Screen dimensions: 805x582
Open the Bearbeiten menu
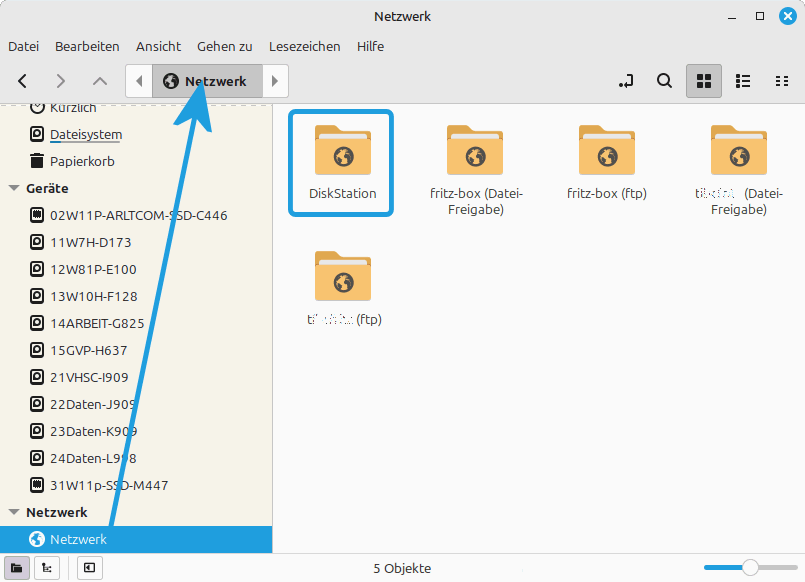click(87, 46)
